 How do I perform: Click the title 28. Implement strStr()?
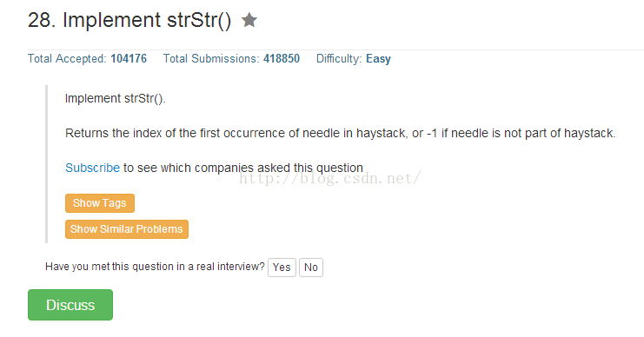129,20
